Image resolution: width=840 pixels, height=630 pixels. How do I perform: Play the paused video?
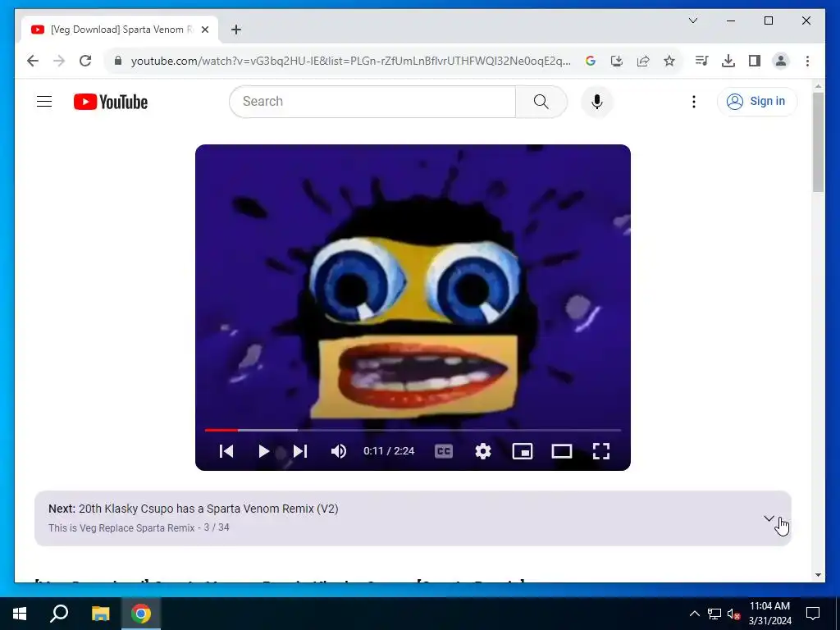point(263,451)
